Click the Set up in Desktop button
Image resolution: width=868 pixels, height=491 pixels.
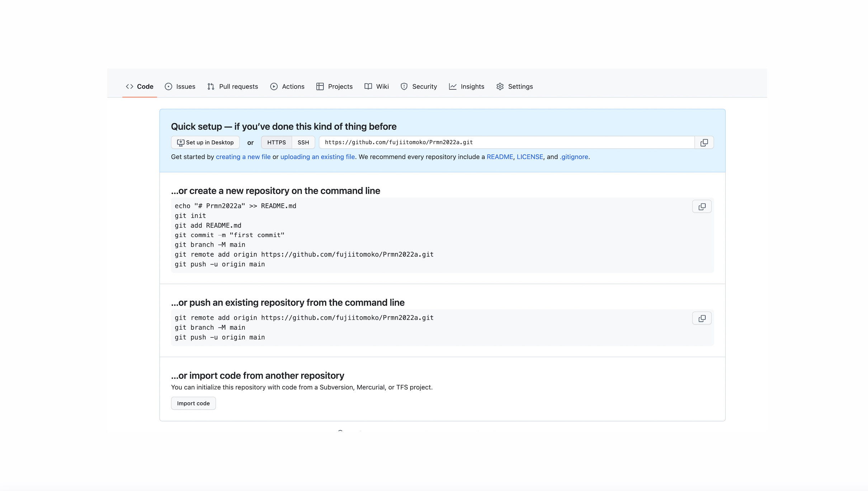click(x=205, y=142)
